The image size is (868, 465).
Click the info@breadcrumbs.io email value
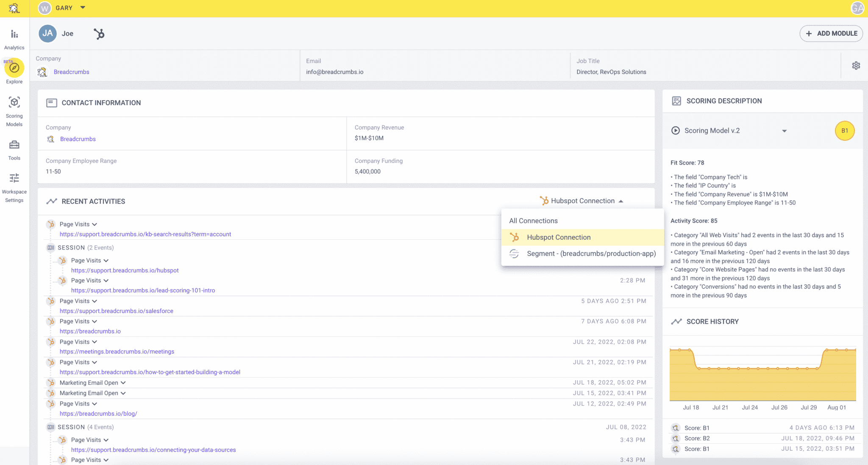335,72
